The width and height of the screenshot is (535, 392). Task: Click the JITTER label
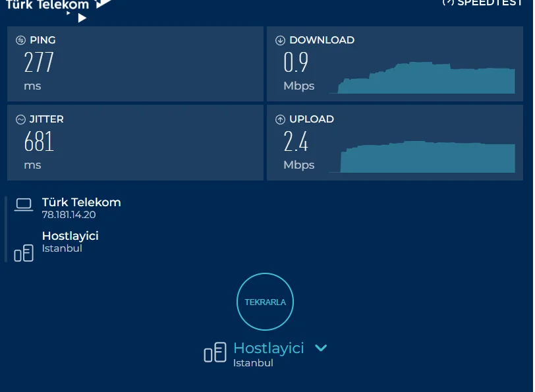coord(46,119)
